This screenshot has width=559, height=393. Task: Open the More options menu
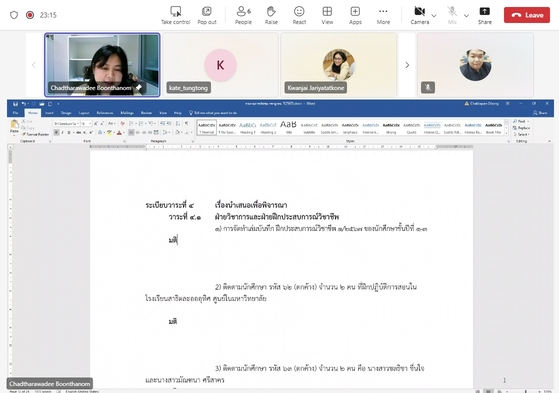click(x=383, y=15)
